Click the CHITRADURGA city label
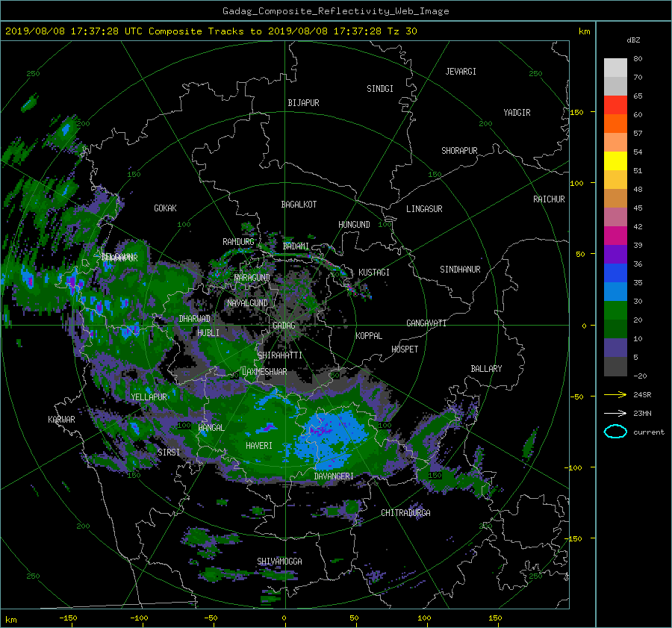The height and width of the screenshot is (628, 672). (406, 513)
